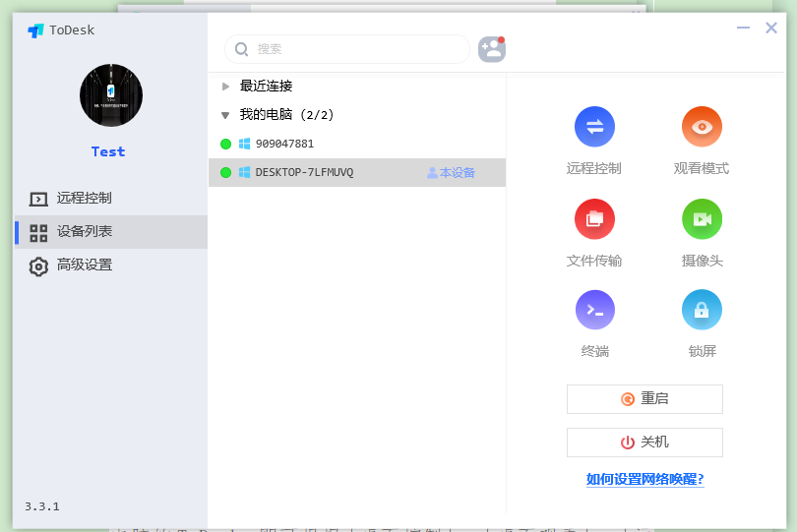Screen dimensions: 797x532
Task: Click the blue 锁屏 (lock screen) icon
Action: [702, 310]
